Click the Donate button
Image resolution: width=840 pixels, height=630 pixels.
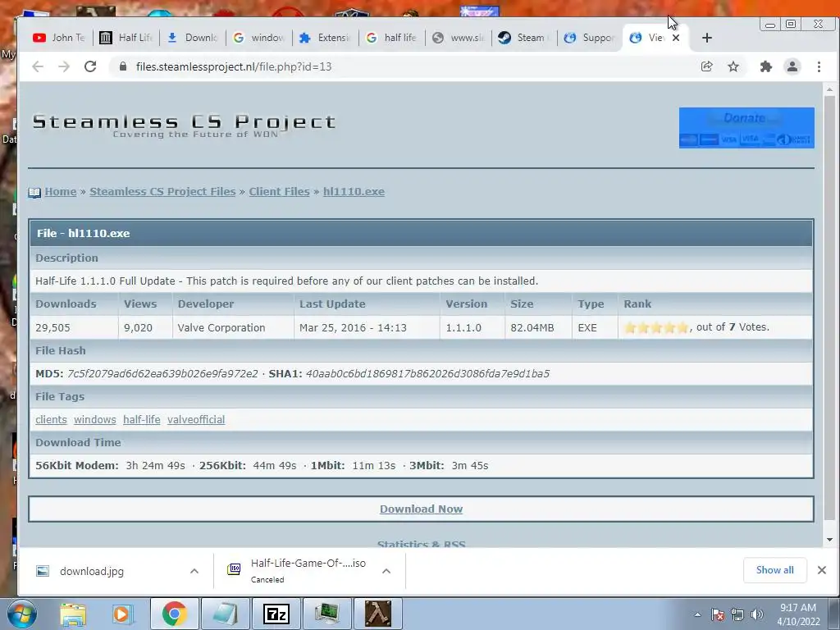click(746, 127)
